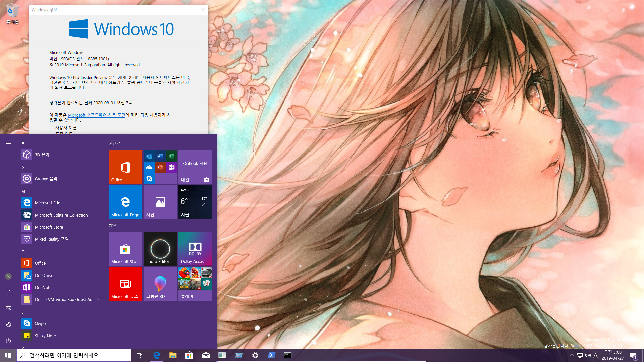Open the Outlook 지원 메일 tile
Image resolution: width=644 pixels, height=362 pixels.
[x=195, y=167]
